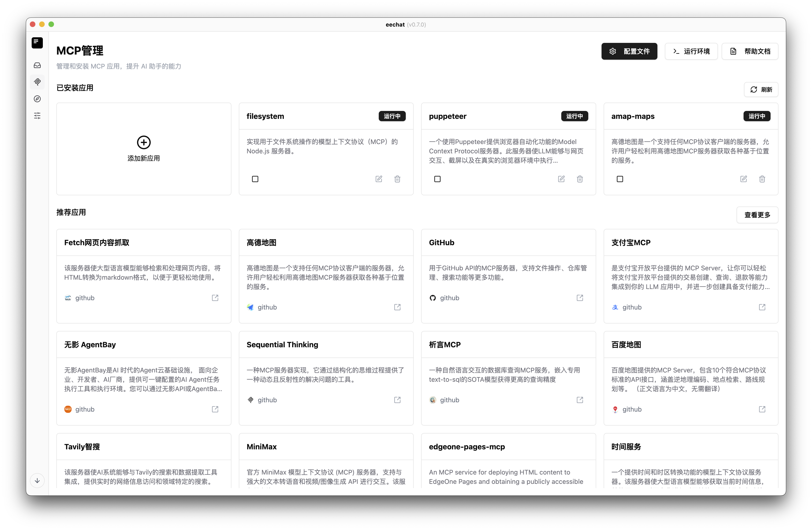Viewport: 812px width, 530px height.
Task: Open the inbox icon in the left sidebar
Action: (37, 65)
